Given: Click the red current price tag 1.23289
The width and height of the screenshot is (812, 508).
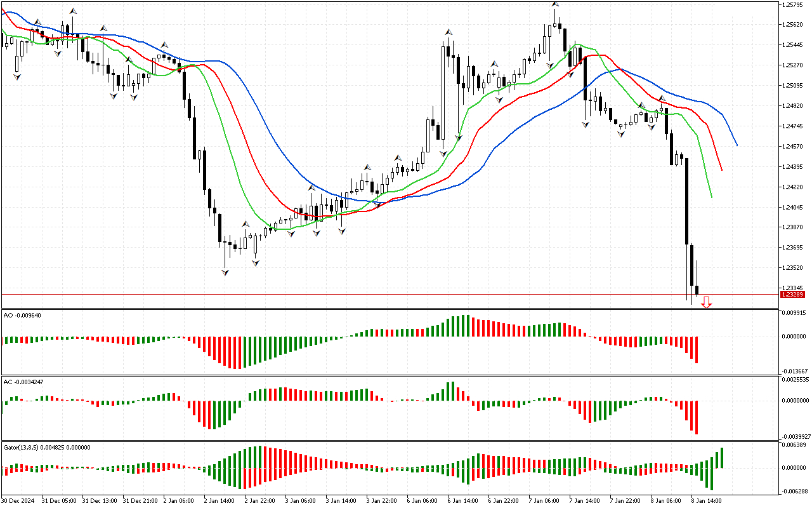Looking at the screenshot, I should click(x=794, y=294).
